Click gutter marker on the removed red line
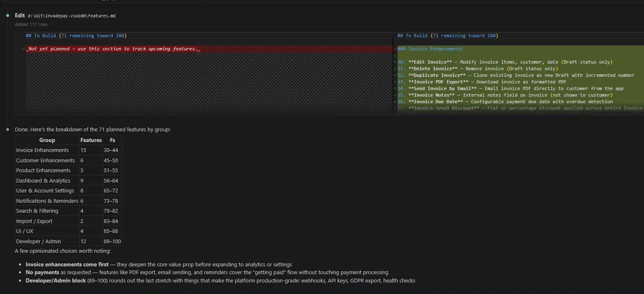This screenshot has width=644, height=294. coord(24,49)
